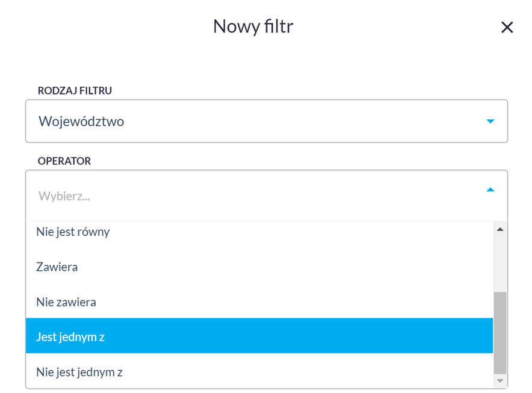Click scrollbar track above the thumb
This screenshot has width=532, height=393.
(500, 264)
